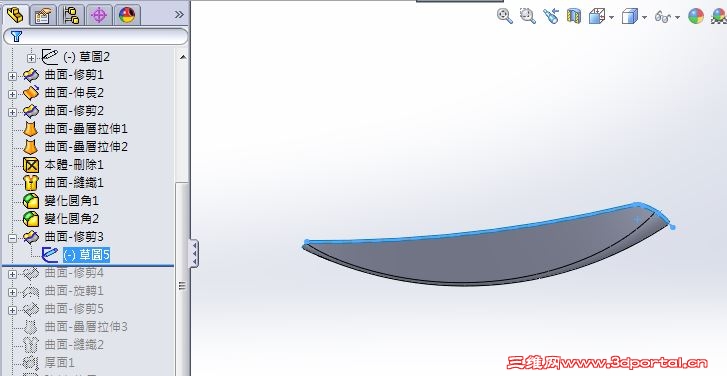Screen dimensions: 727x376
Task: Click the Previous View tool
Action: click(551, 16)
